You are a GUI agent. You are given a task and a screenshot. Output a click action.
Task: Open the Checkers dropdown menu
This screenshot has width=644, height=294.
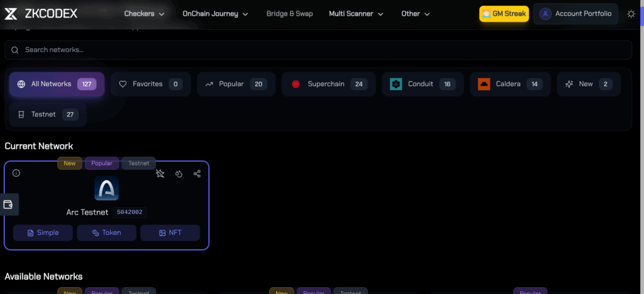[x=144, y=14]
